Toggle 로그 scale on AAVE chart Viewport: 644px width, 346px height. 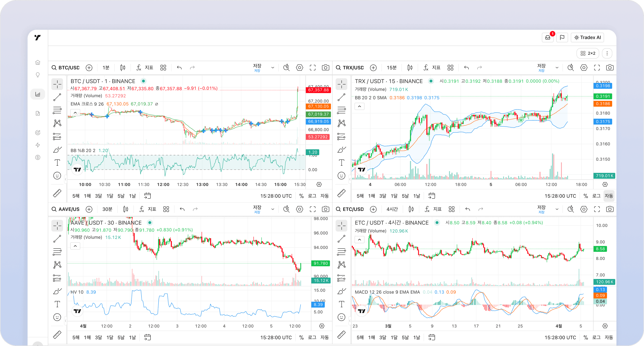pyautogui.click(x=312, y=337)
